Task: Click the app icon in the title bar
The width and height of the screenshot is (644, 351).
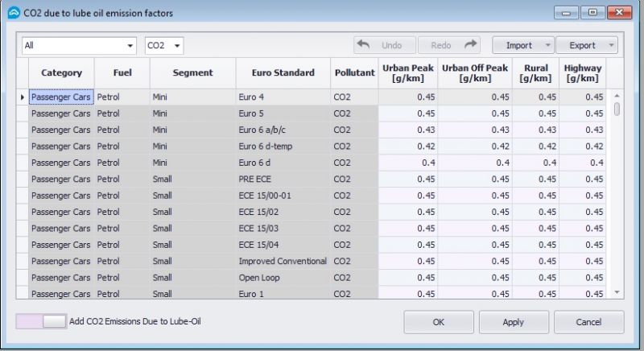Action: click(x=14, y=13)
